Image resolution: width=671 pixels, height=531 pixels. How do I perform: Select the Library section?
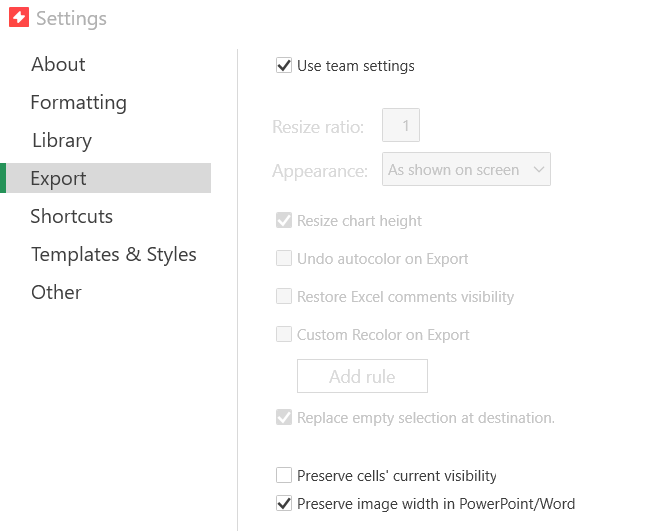click(62, 141)
